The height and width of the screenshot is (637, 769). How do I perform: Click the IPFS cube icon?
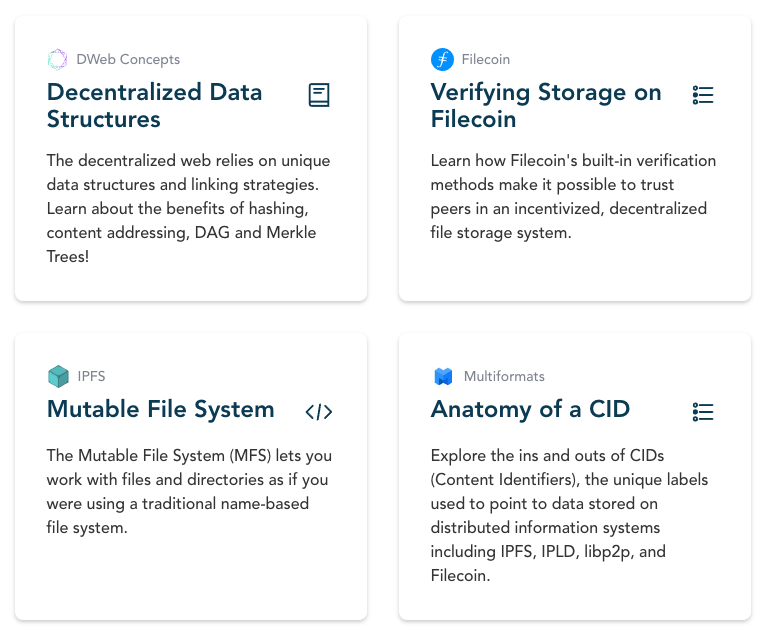point(58,376)
